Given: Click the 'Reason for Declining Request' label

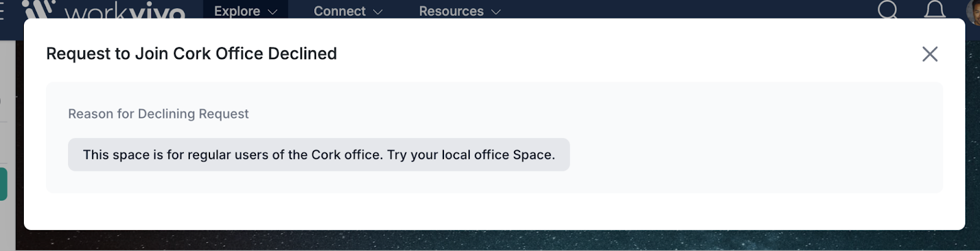Looking at the screenshot, I should 158,114.
